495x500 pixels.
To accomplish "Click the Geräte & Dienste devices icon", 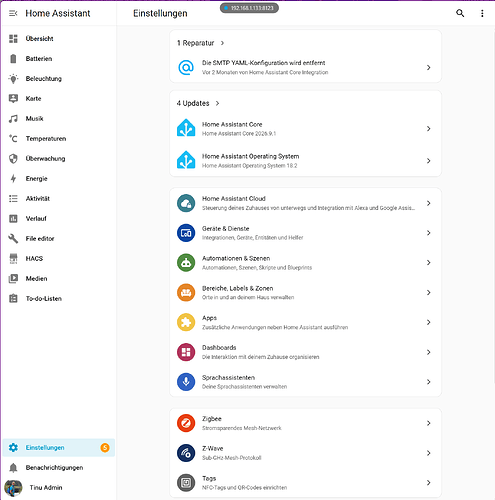I will coord(186,233).
